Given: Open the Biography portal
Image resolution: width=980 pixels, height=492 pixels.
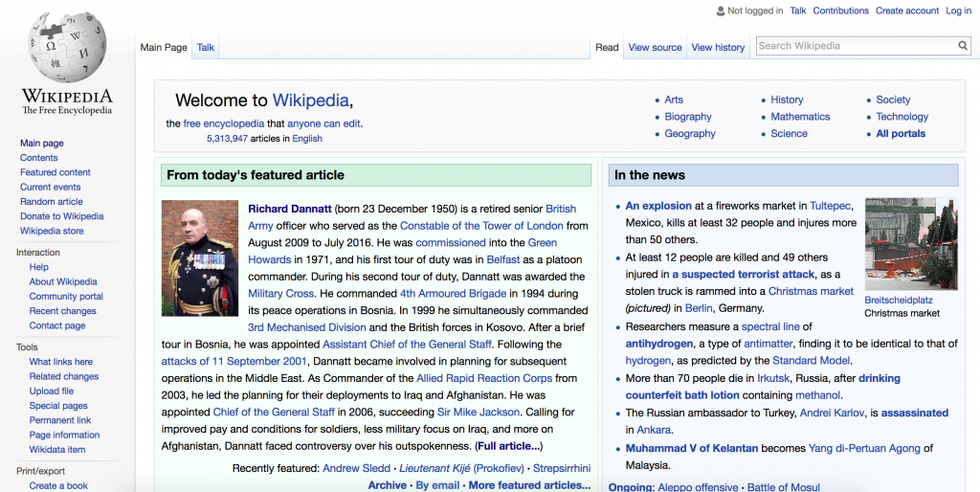Looking at the screenshot, I should 688,116.
